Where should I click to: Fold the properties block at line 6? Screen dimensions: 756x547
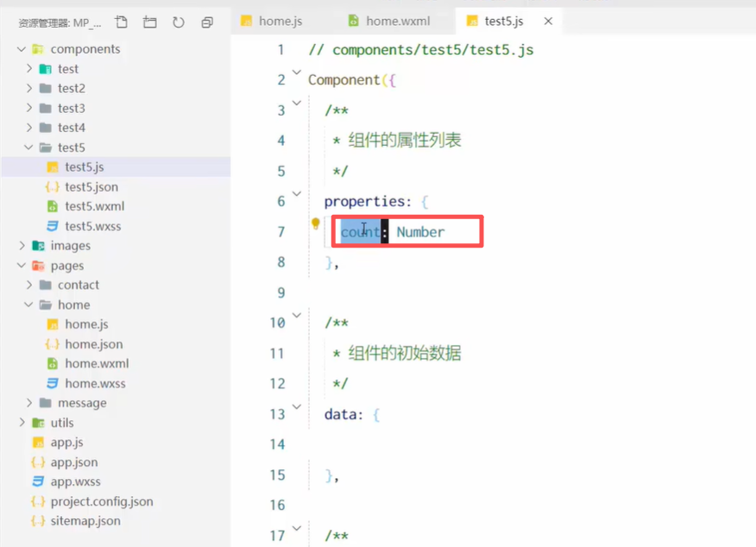[x=297, y=194]
